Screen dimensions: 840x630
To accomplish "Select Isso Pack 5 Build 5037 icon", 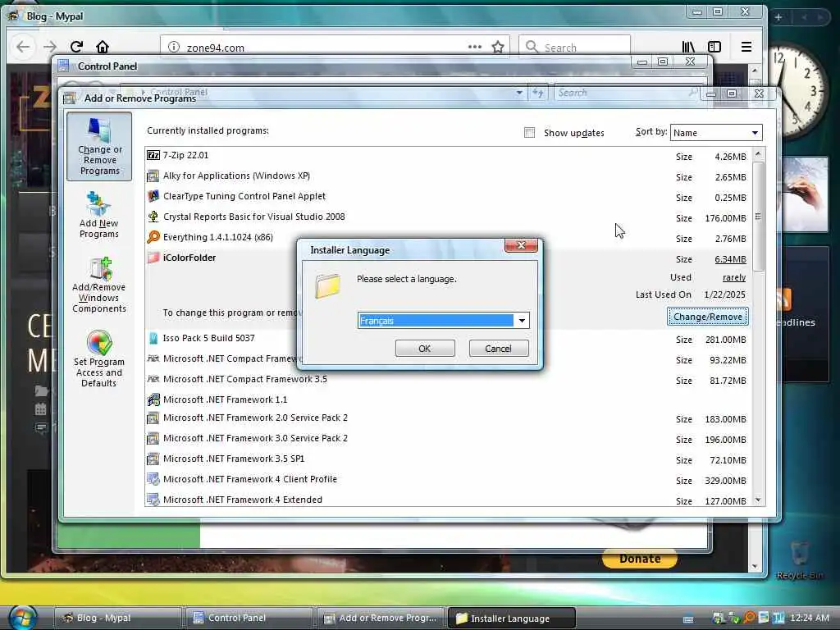I will (153, 338).
